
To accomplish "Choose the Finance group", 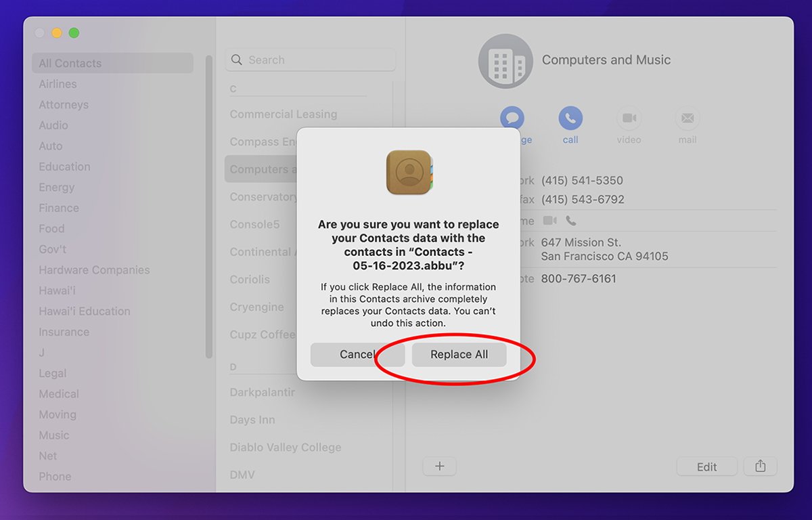I will click(59, 208).
